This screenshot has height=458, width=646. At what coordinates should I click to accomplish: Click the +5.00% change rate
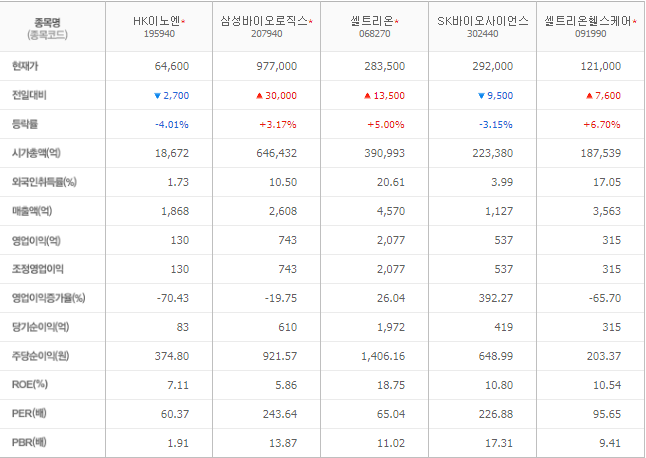(x=386, y=124)
